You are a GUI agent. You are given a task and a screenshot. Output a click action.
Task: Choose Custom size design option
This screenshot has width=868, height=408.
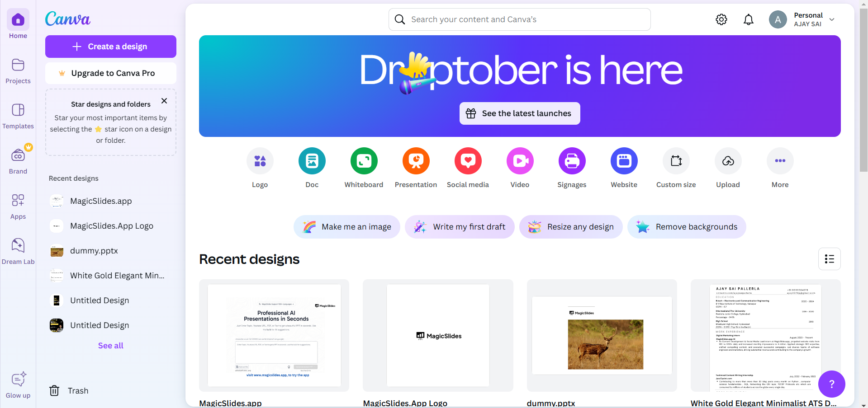(676, 161)
